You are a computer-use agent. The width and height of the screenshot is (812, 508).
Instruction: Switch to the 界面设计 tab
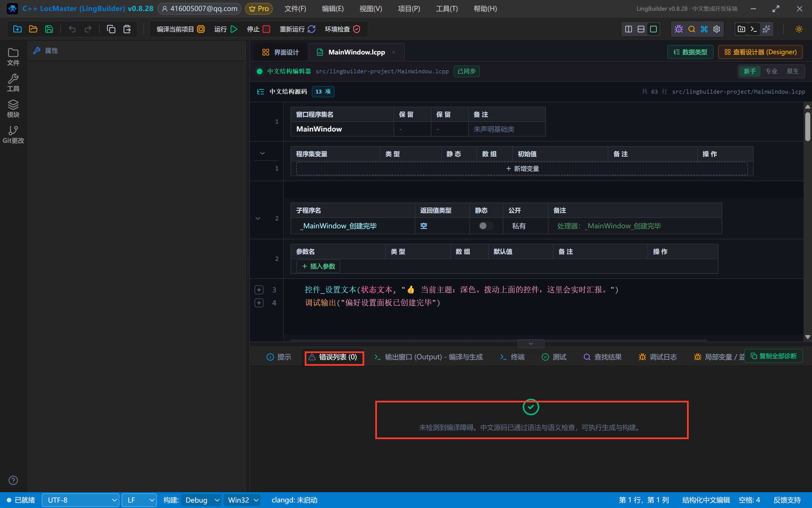280,52
